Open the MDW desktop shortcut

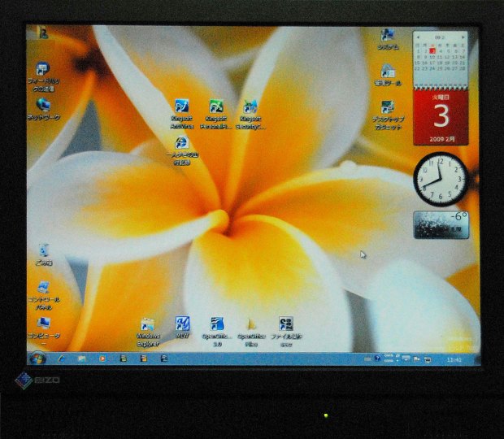pyautogui.click(x=183, y=324)
